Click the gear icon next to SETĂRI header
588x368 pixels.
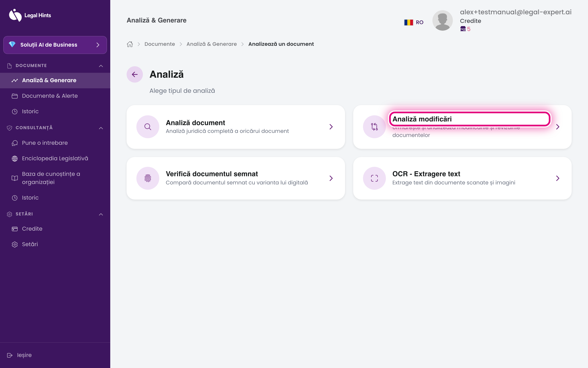click(x=9, y=214)
